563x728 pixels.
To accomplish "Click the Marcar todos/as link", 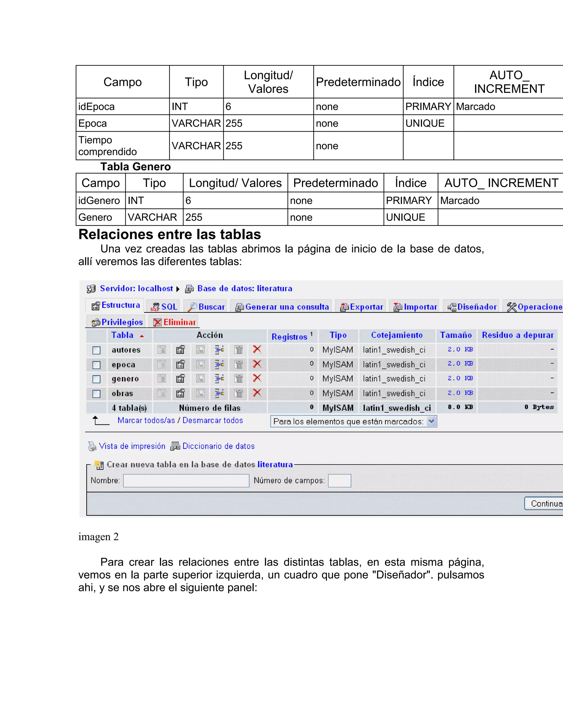I will click(x=146, y=420).
